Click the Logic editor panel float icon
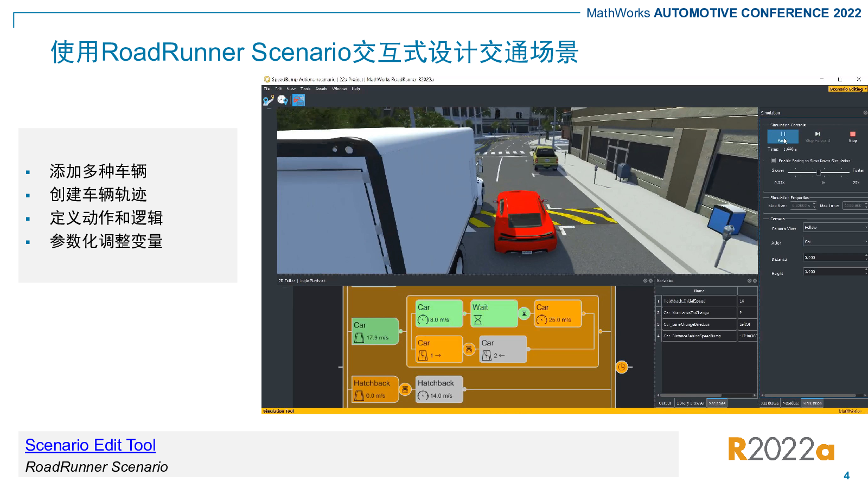This screenshot has height=488, width=868. pyautogui.click(x=645, y=281)
